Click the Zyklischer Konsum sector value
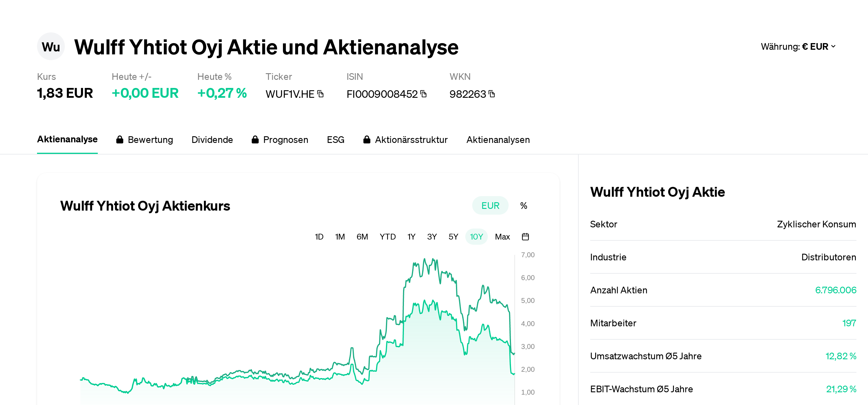 click(816, 224)
